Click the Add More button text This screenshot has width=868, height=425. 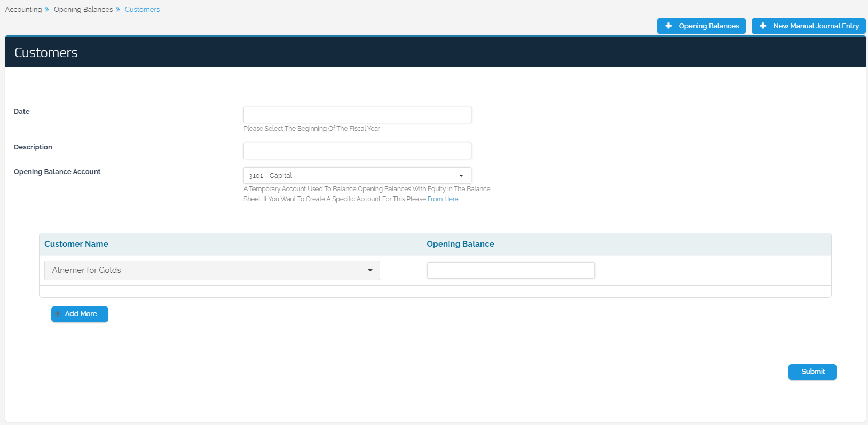coord(81,314)
